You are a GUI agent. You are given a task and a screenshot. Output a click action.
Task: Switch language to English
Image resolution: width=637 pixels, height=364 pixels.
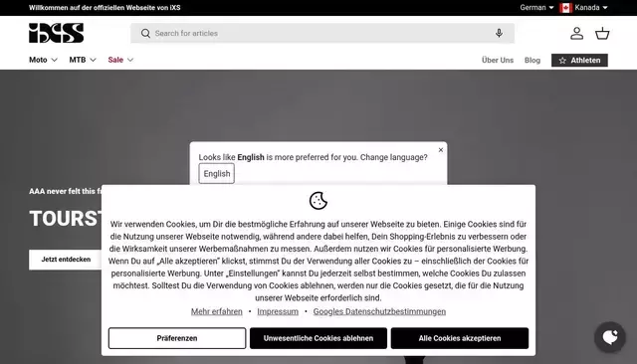point(217,174)
